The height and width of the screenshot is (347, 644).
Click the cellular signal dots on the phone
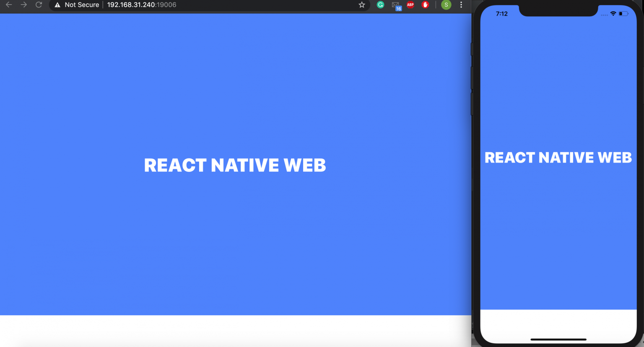pos(604,14)
